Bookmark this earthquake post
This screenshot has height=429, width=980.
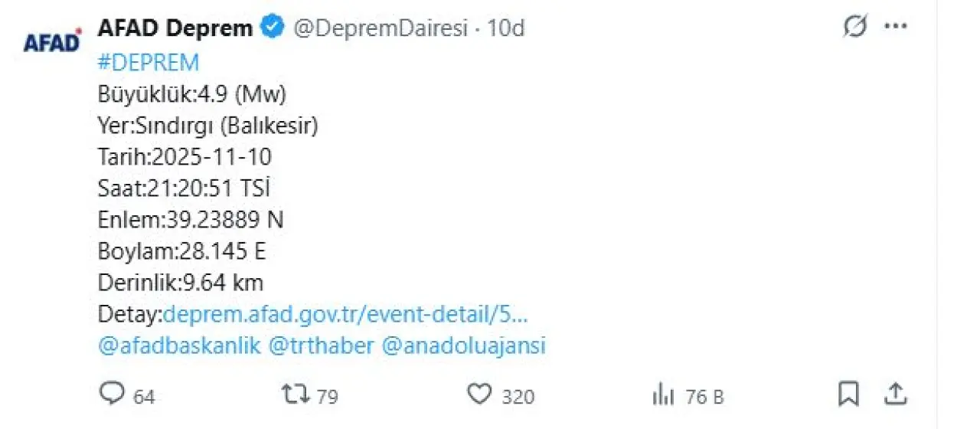pos(848,394)
